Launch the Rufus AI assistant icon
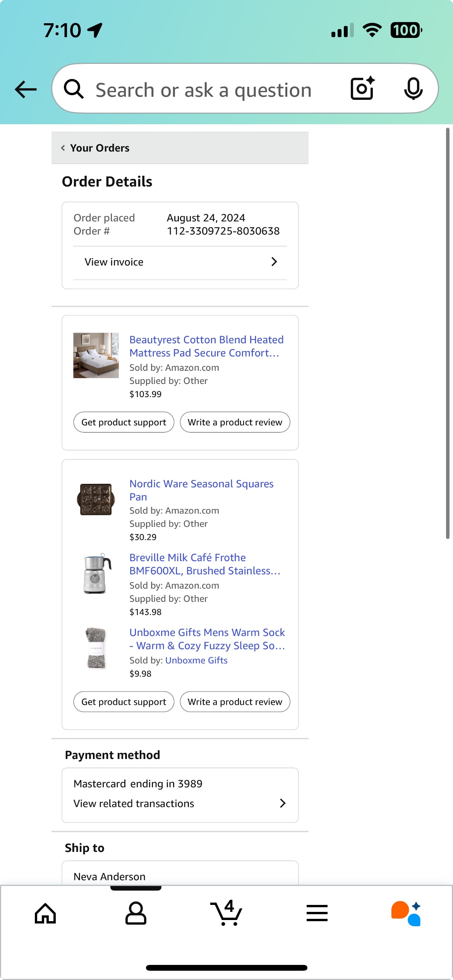This screenshot has height=980, width=453. [406, 913]
